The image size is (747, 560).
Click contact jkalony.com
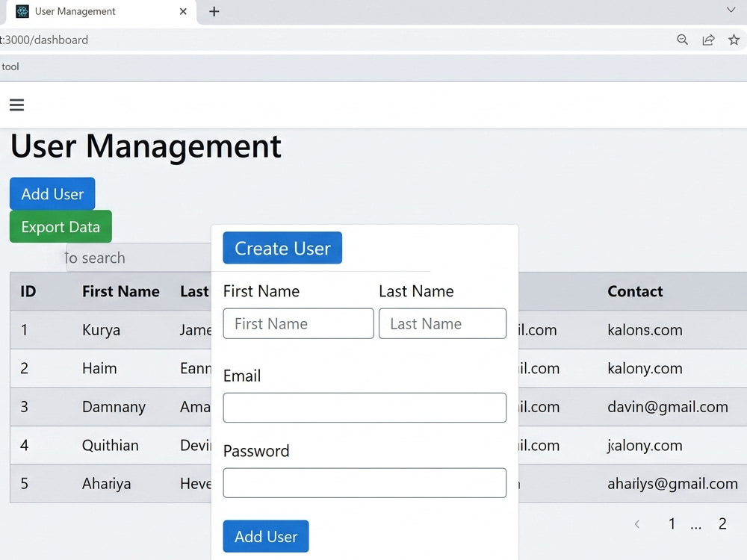click(x=645, y=446)
